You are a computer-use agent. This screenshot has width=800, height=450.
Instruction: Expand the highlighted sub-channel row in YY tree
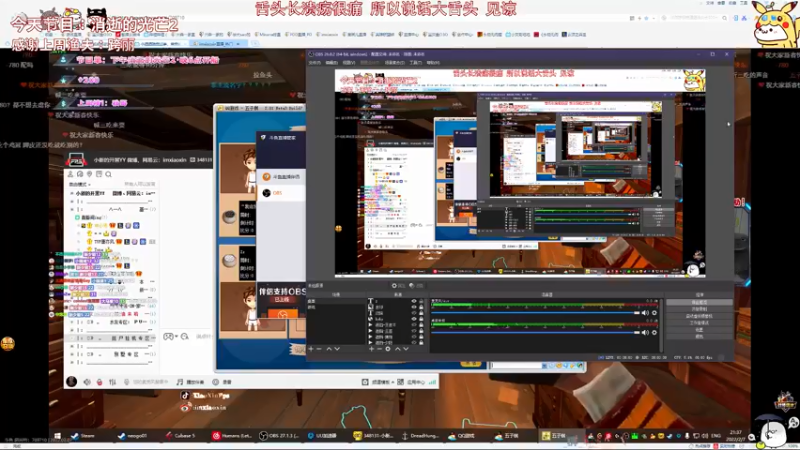point(72,338)
